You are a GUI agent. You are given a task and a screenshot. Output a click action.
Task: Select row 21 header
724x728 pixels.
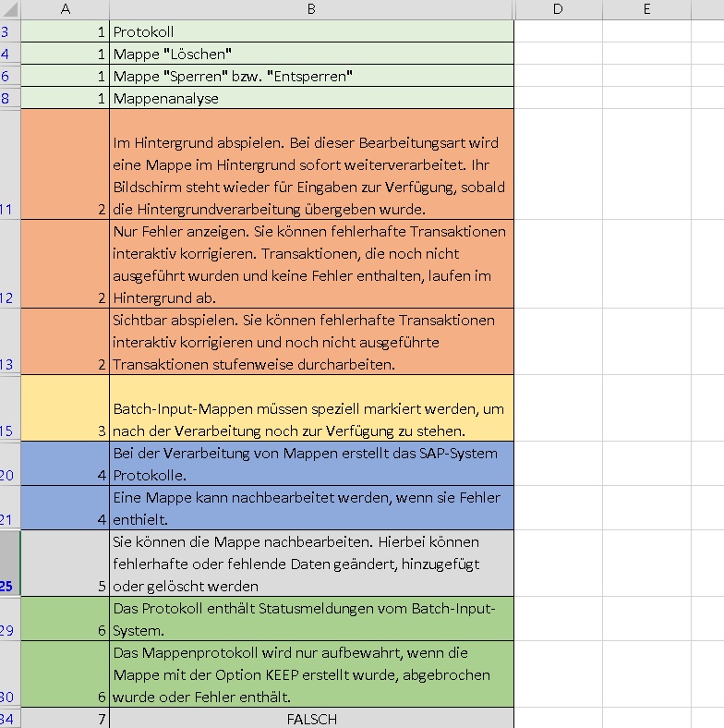[10, 508]
